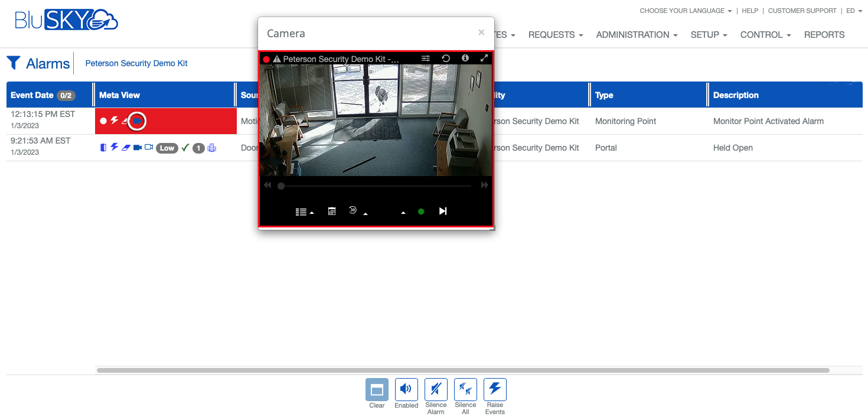Click the building icon in Held Open row
The height and width of the screenshot is (420, 868).
211,148
